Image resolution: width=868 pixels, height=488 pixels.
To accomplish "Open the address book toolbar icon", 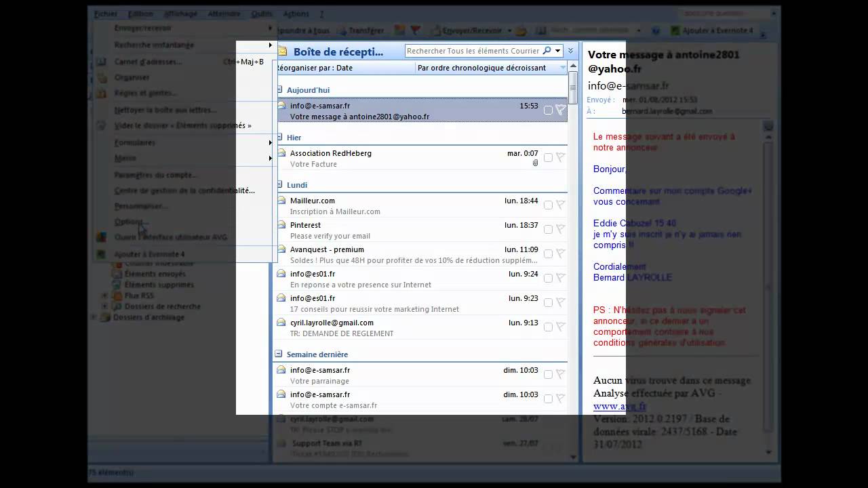I will 540,30.
